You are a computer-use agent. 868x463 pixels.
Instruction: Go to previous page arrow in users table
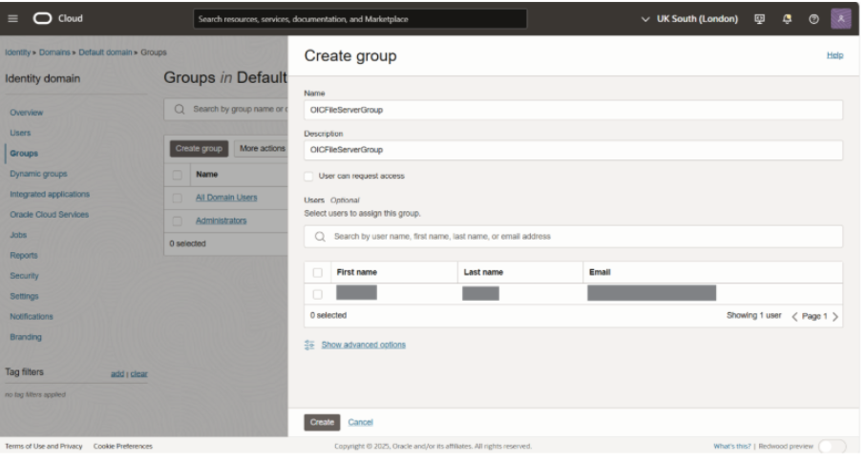(x=794, y=316)
